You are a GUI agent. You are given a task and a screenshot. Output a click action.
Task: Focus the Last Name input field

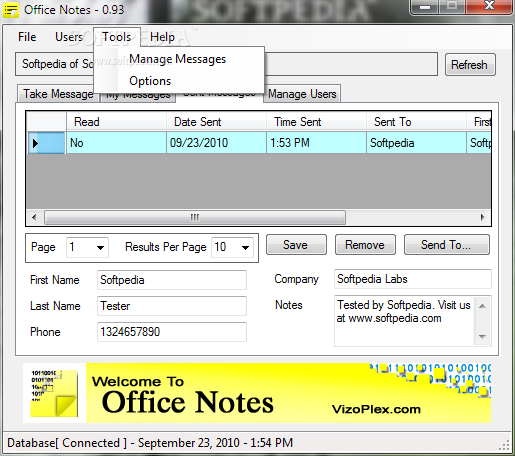pyautogui.click(x=172, y=306)
